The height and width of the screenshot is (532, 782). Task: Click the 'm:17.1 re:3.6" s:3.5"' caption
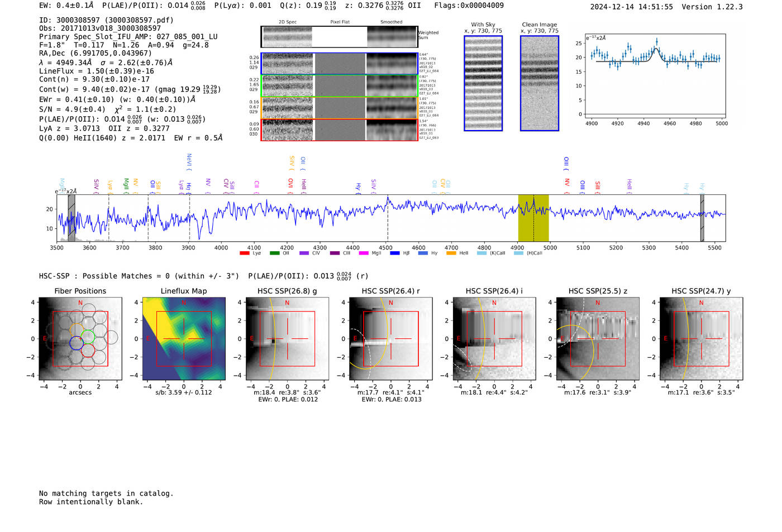(x=701, y=392)
